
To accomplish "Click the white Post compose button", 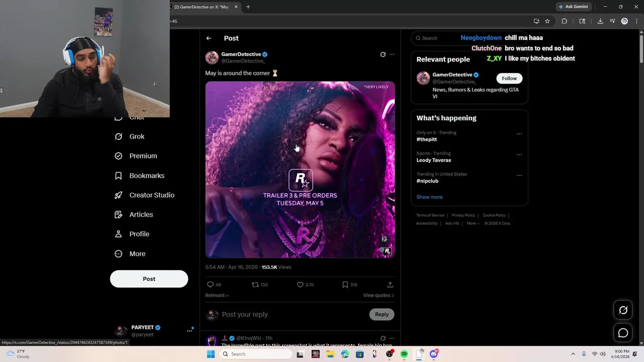I will point(149,279).
